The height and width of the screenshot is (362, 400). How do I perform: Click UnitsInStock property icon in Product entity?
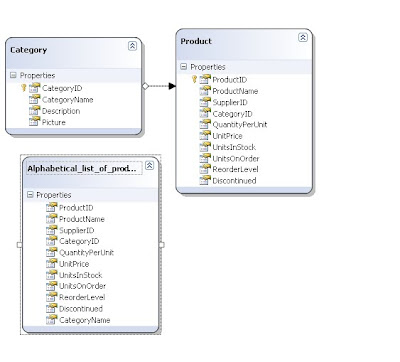click(205, 147)
